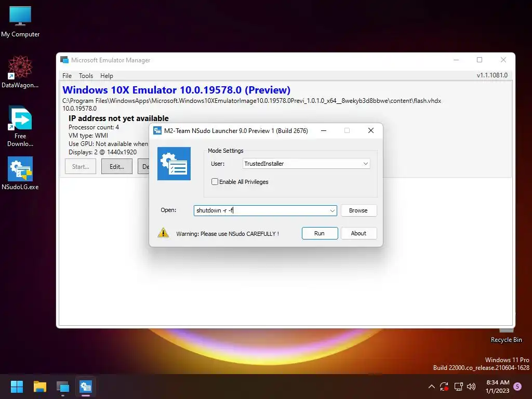Click the IP address not yet available text
The width and height of the screenshot is (532, 399).
click(x=118, y=118)
